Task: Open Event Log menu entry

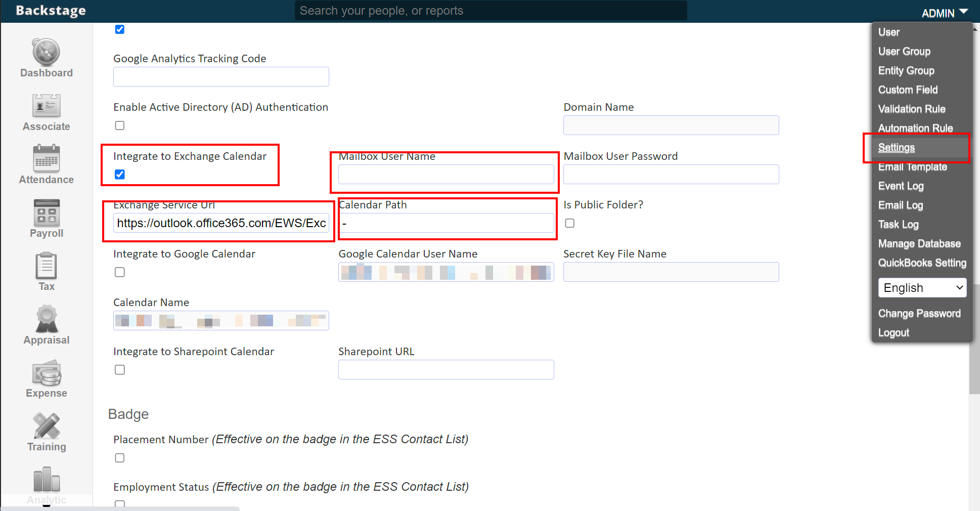Action: click(901, 186)
